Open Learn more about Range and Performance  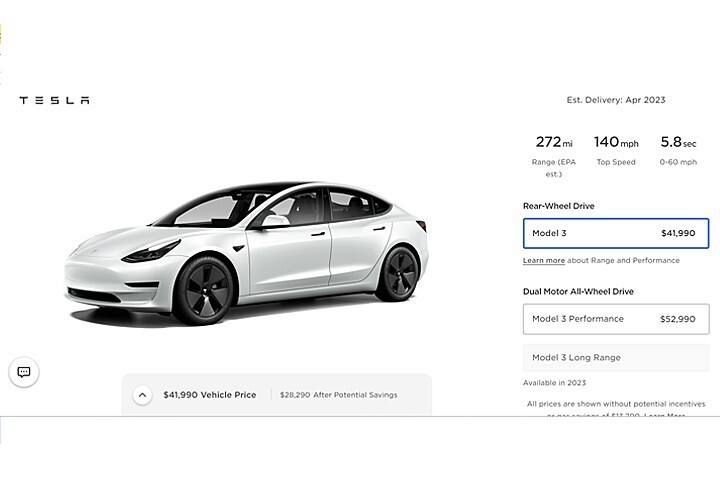click(x=543, y=261)
